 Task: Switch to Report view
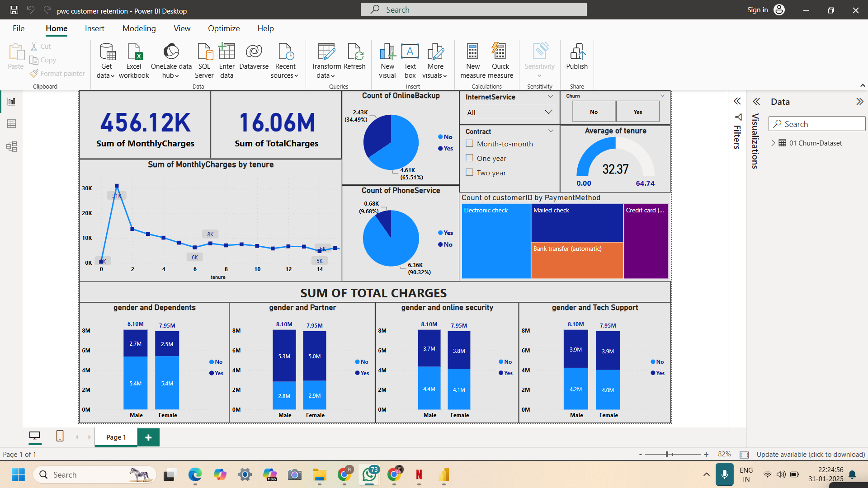(x=11, y=102)
